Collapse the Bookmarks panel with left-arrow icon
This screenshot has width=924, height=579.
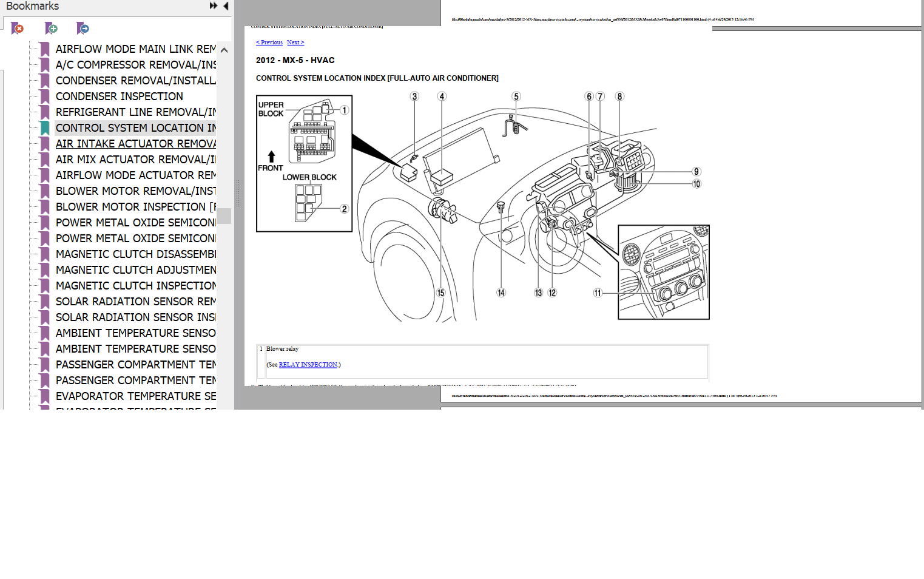226,5
